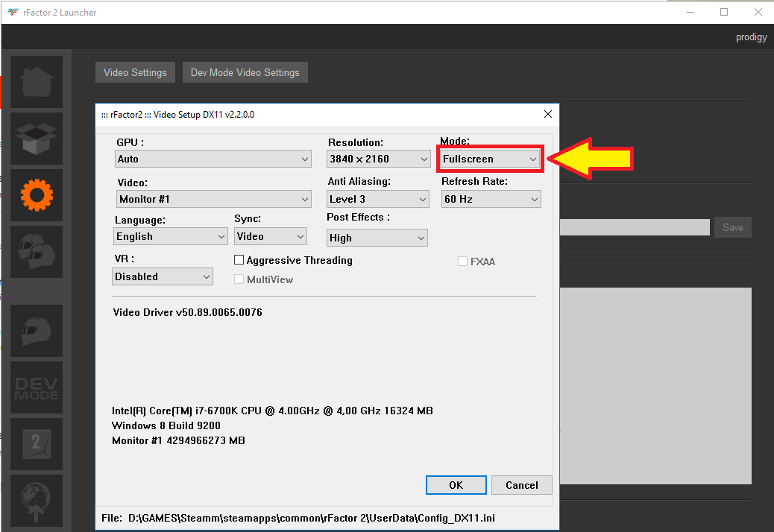Open the Language dropdown set to English
Screen dimensions: 774x532
(170, 236)
